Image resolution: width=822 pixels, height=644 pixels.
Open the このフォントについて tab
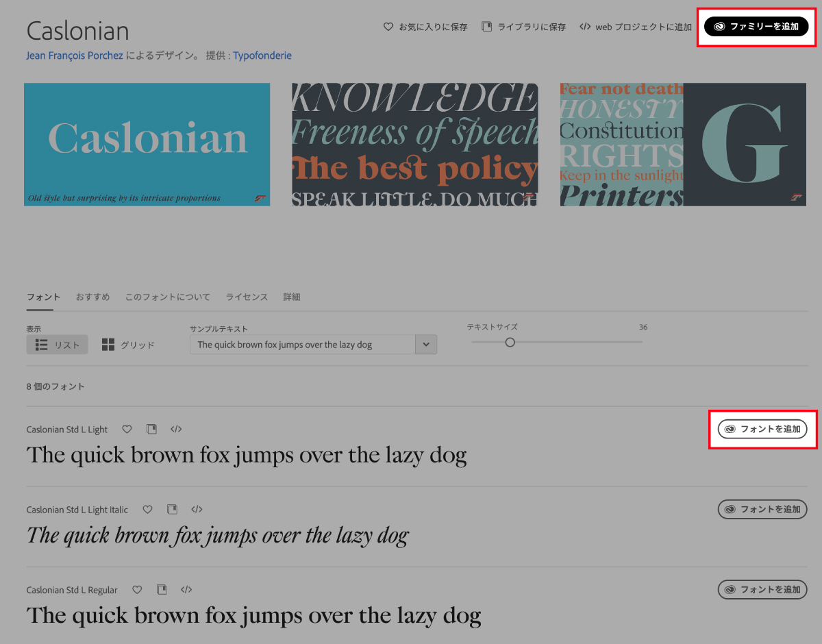(x=168, y=297)
